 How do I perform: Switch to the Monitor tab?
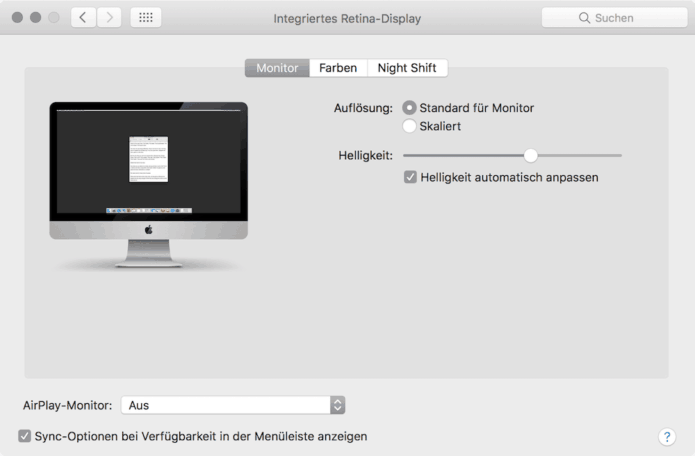pos(277,68)
